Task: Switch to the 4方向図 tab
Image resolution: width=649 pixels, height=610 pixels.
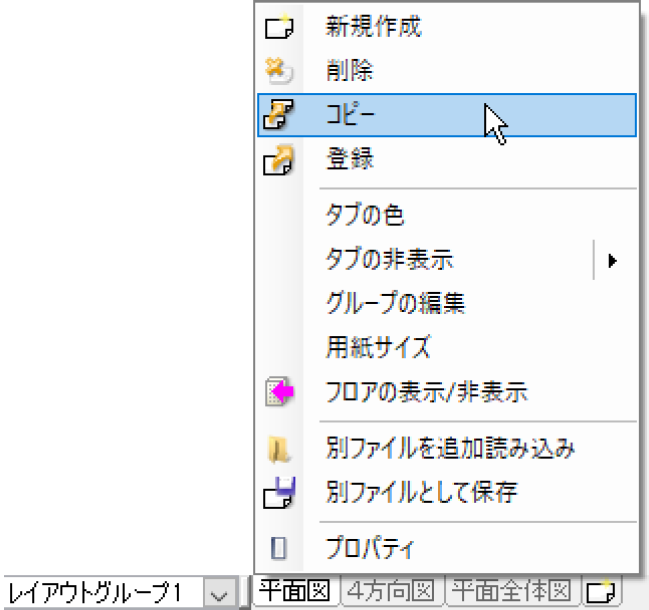Action: click(391, 591)
